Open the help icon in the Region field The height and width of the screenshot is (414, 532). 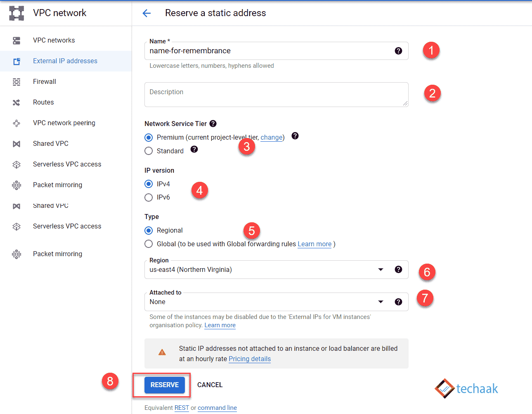pos(398,269)
